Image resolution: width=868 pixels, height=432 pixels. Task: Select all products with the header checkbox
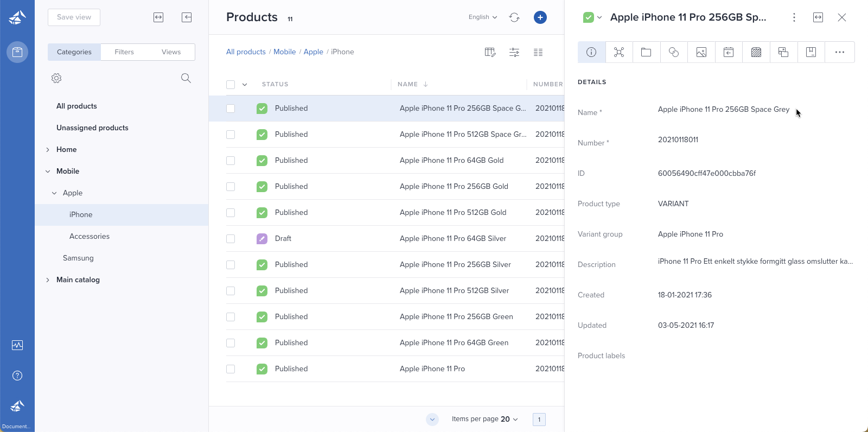[231, 85]
